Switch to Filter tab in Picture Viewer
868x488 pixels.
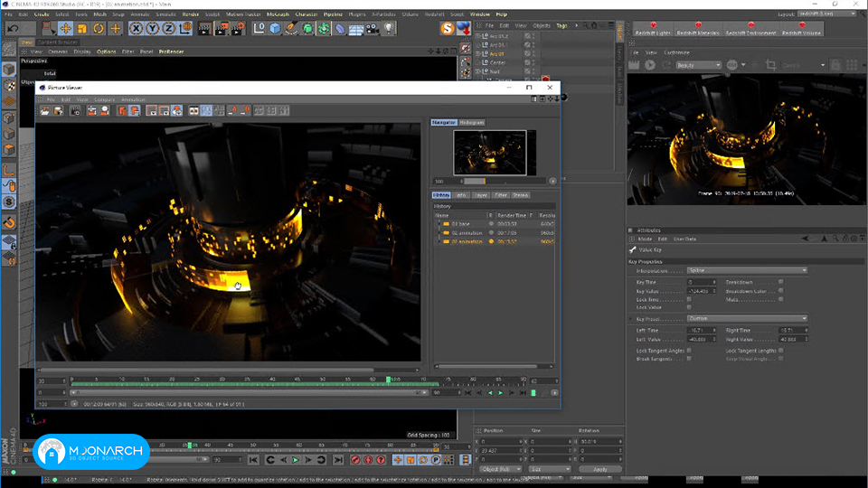(500, 195)
